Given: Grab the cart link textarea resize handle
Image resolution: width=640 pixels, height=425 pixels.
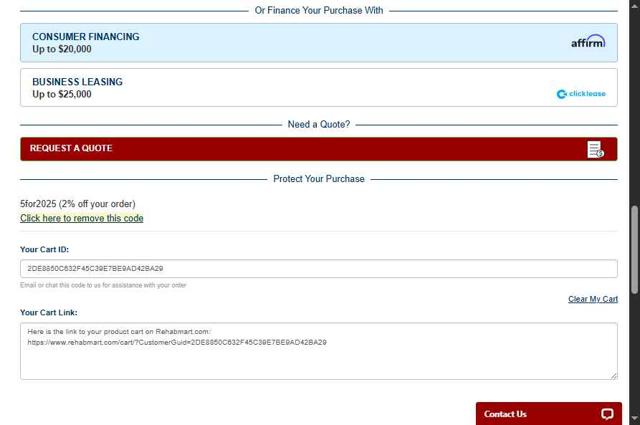Looking at the screenshot, I should 614,376.
